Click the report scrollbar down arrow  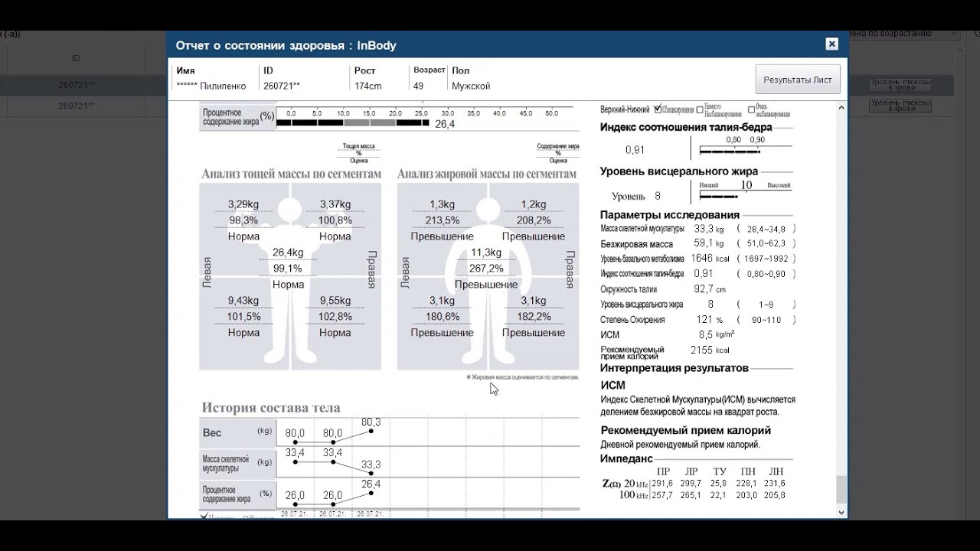click(x=842, y=513)
